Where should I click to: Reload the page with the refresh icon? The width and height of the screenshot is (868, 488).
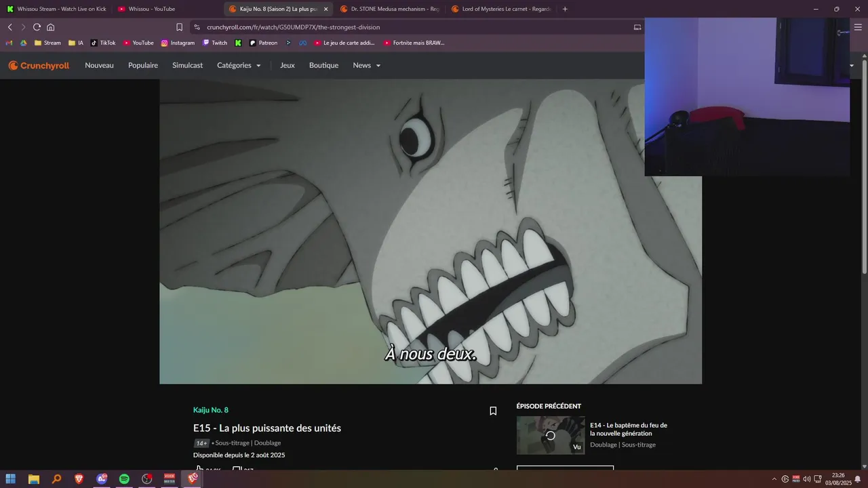coord(37,27)
